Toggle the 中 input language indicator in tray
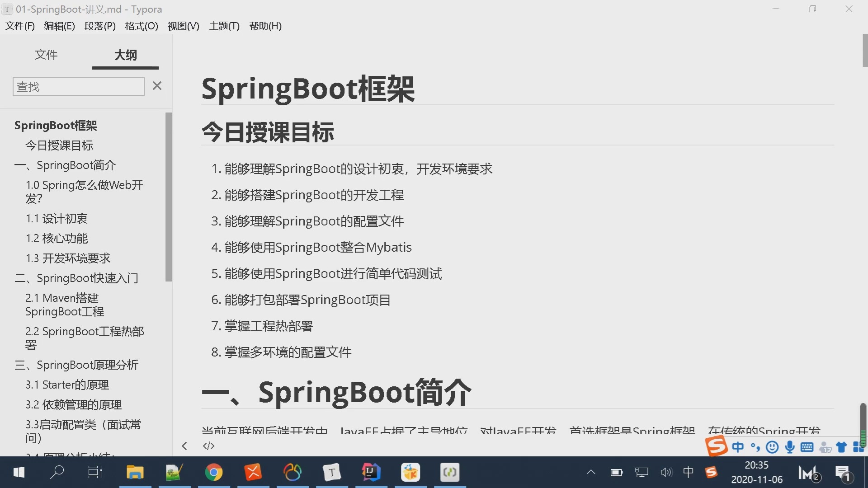 point(688,472)
